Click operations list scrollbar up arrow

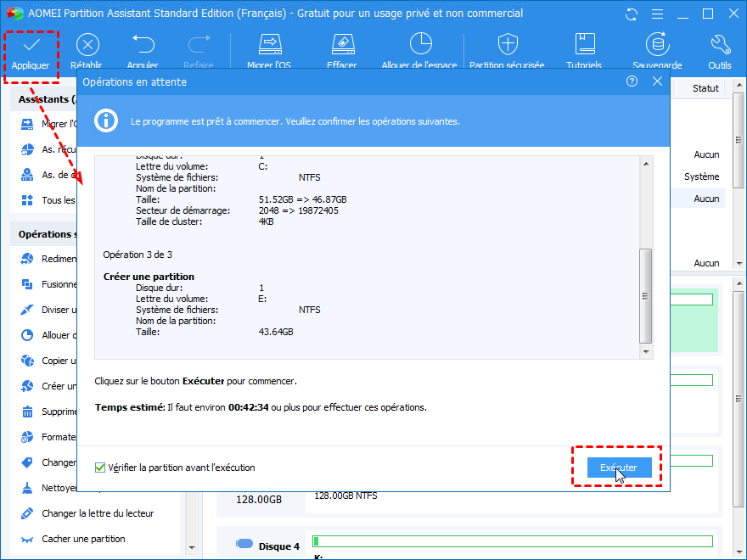pos(646,164)
